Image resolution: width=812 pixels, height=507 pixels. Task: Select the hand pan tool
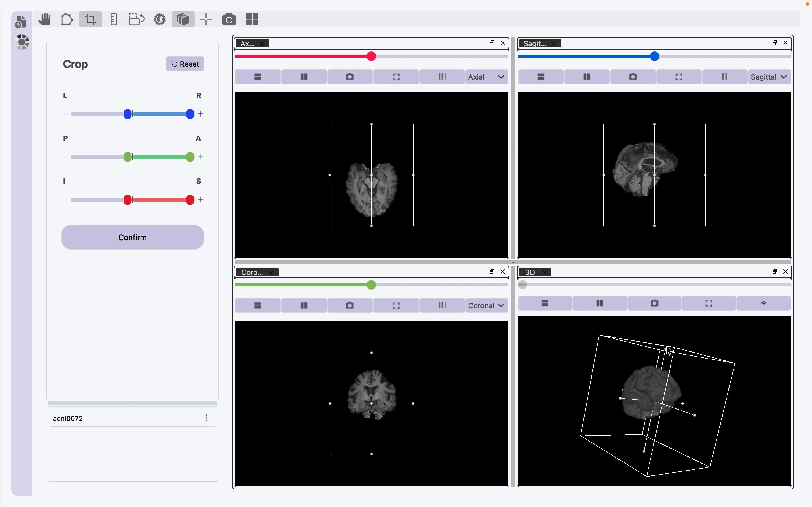click(44, 19)
